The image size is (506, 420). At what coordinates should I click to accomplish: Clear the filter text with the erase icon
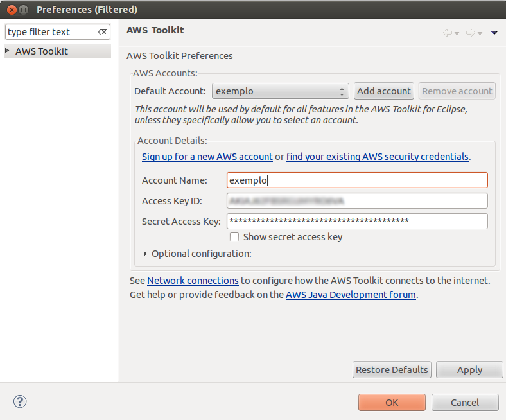click(103, 32)
